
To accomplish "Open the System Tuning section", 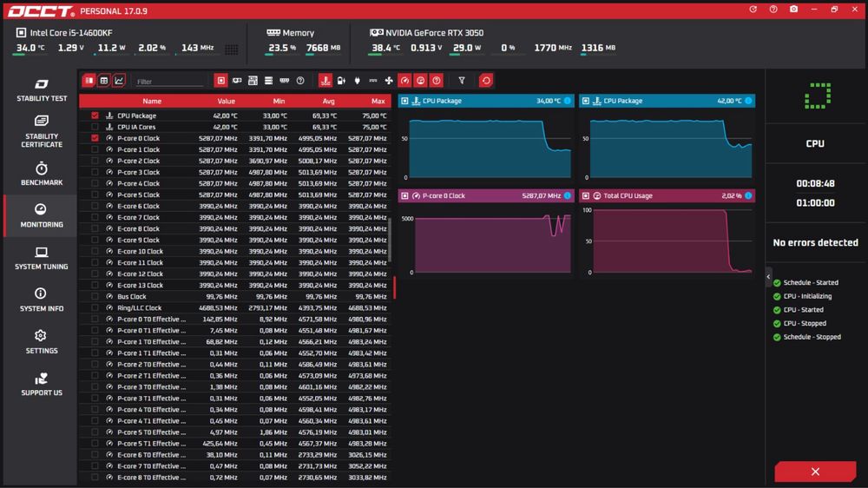I will tap(42, 258).
